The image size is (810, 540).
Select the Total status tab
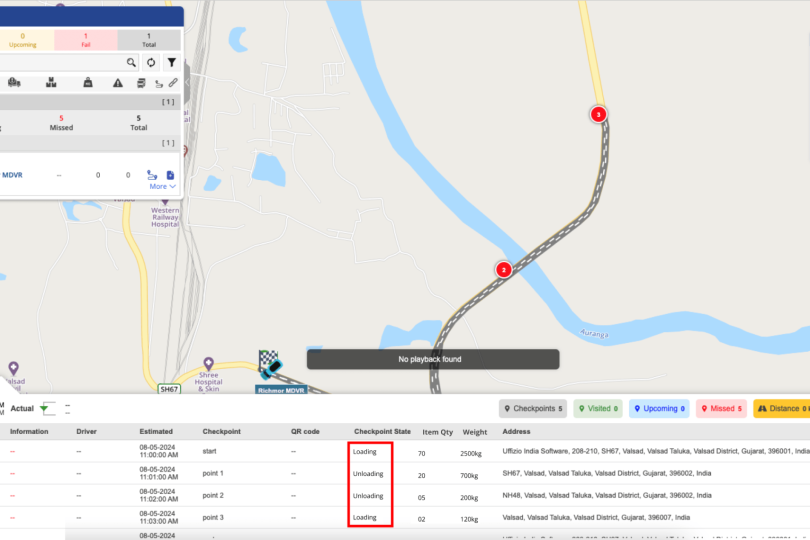[x=149, y=40]
